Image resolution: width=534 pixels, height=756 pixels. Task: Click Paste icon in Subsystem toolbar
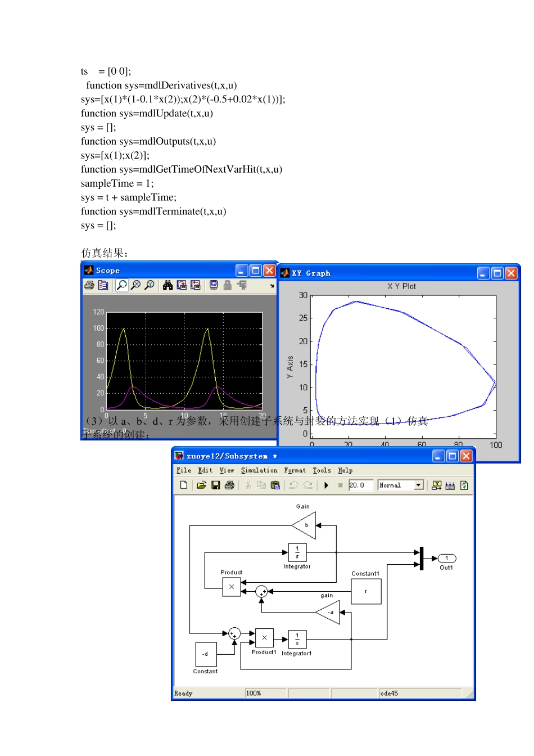(x=275, y=485)
